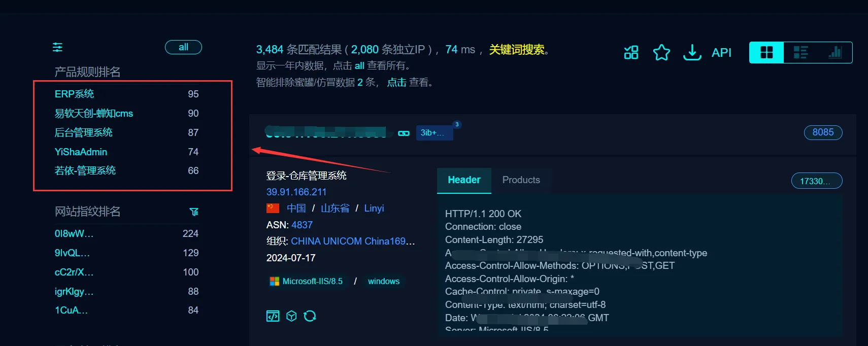868x346 pixels.
Task: Filter by country 中国
Action: [296, 208]
